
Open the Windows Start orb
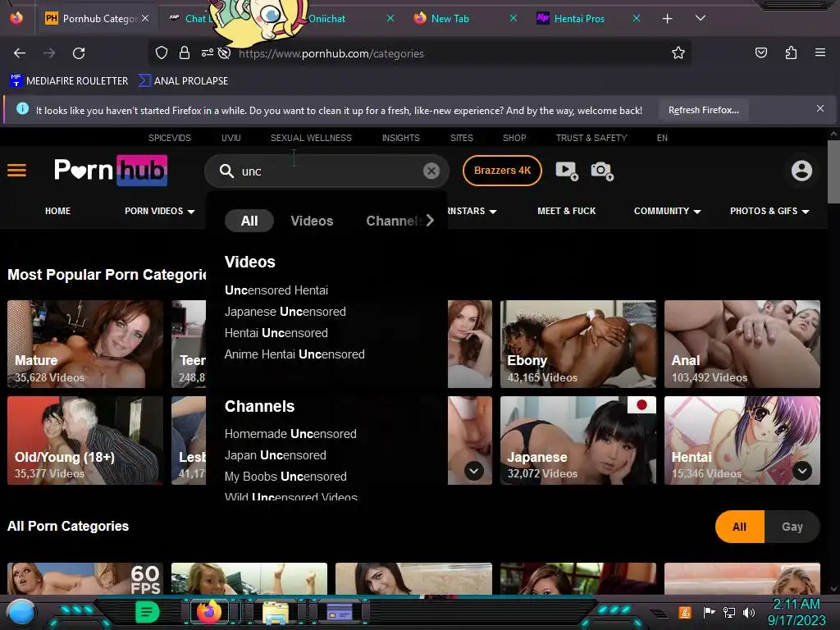pos(21,612)
